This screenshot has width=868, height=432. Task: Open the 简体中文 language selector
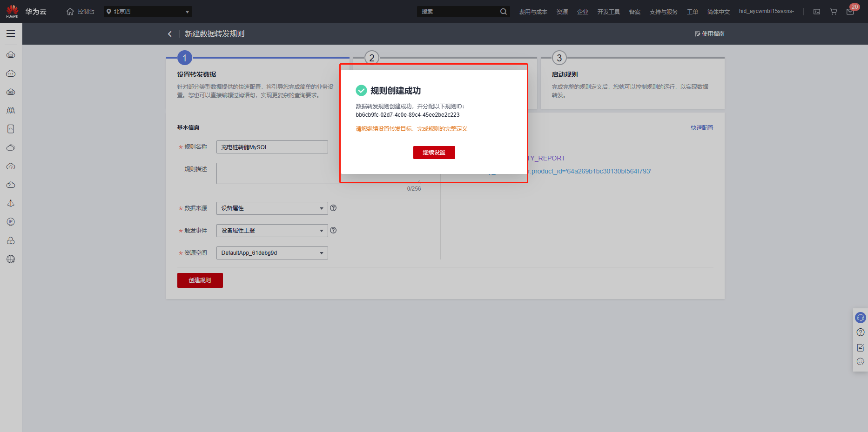point(718,12)
